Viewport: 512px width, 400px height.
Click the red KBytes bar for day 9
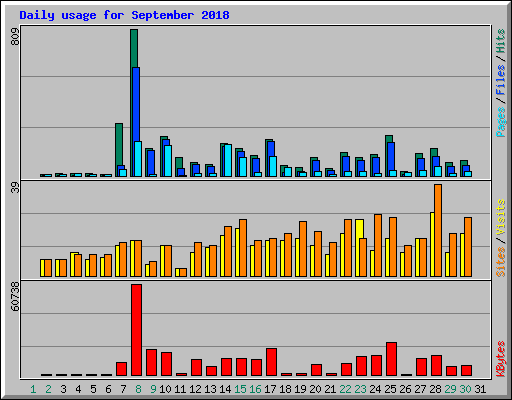click(x=151, y=363)
